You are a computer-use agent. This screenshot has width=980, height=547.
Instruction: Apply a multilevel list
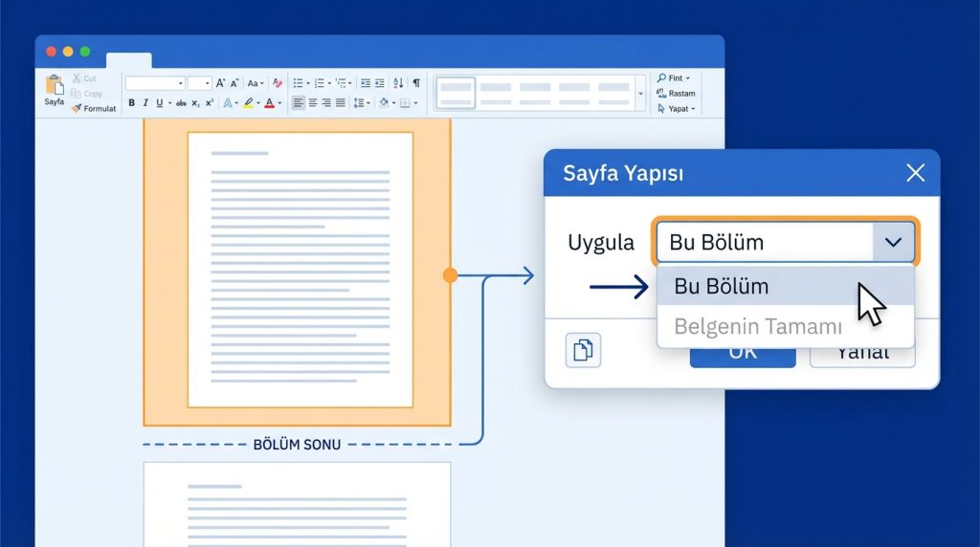coord(341,83)
